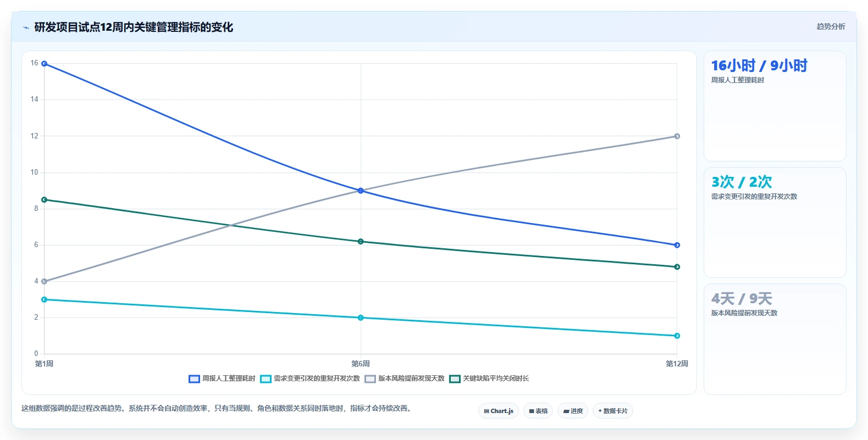
Task: Click the trend icon beside the title
Action: tap(26, 27)
